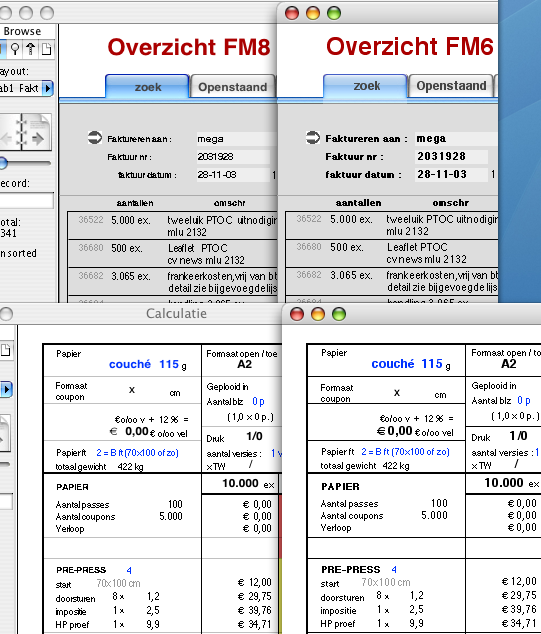Screen dimensions: 541x634
Task: Open 'Openstaand' tab in Overzicht FM8
Action: [232, 87]
